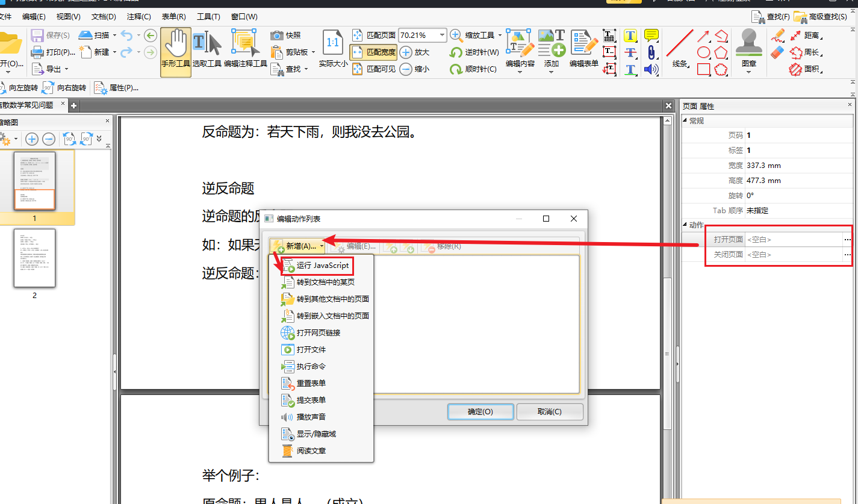Select the highlight text tool
Viewport: 858px width, 504px height.
coord(630,36)
